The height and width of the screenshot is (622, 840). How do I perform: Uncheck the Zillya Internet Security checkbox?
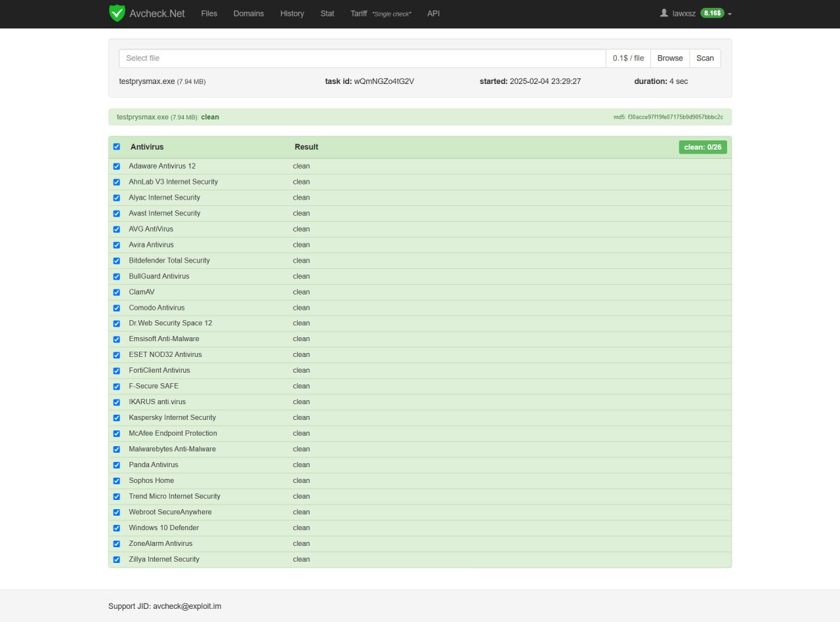pyautogui.click(x=117, y=560)
